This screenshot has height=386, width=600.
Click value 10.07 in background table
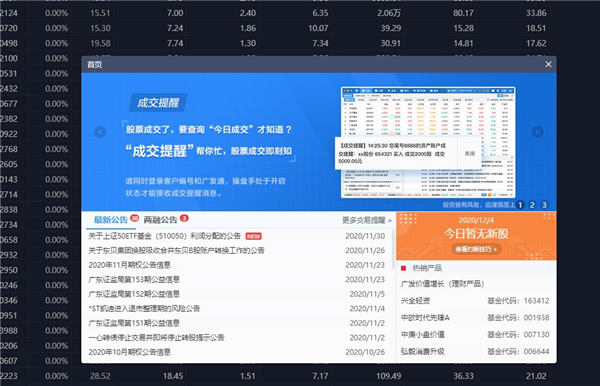click(318, 28)
